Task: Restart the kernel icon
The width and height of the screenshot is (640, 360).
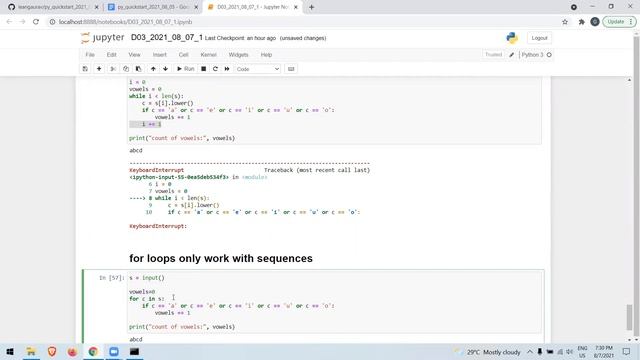Action: [215, 69]
